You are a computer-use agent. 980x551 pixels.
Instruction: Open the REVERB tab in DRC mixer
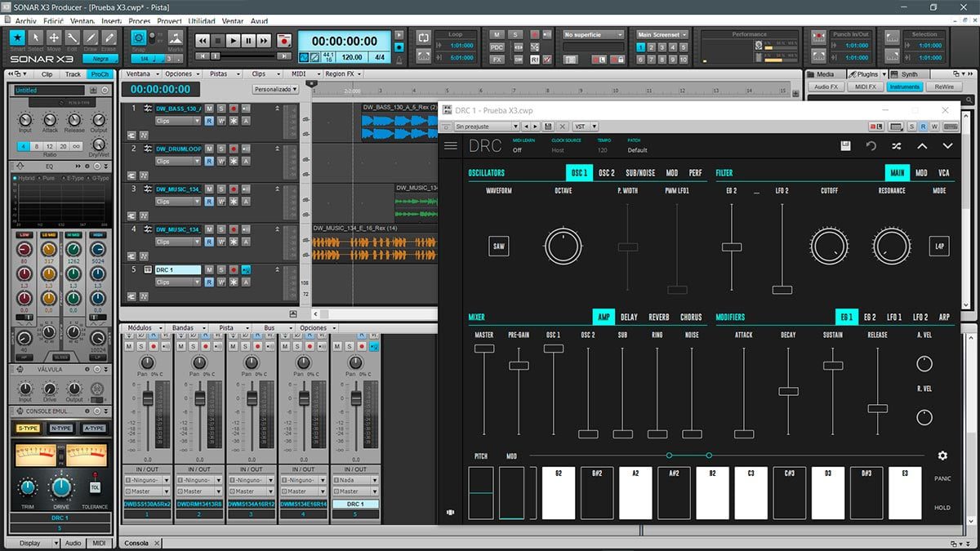click(659, 318)
